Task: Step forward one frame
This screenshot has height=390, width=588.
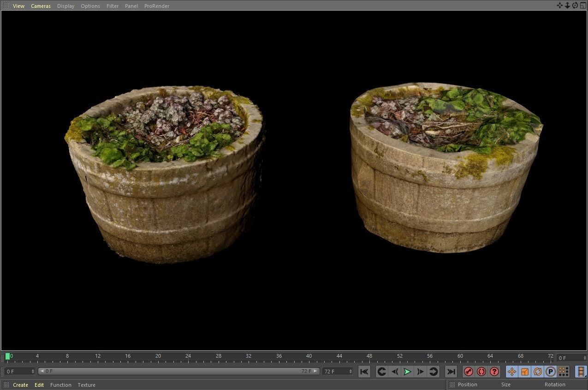Action: 420,372
